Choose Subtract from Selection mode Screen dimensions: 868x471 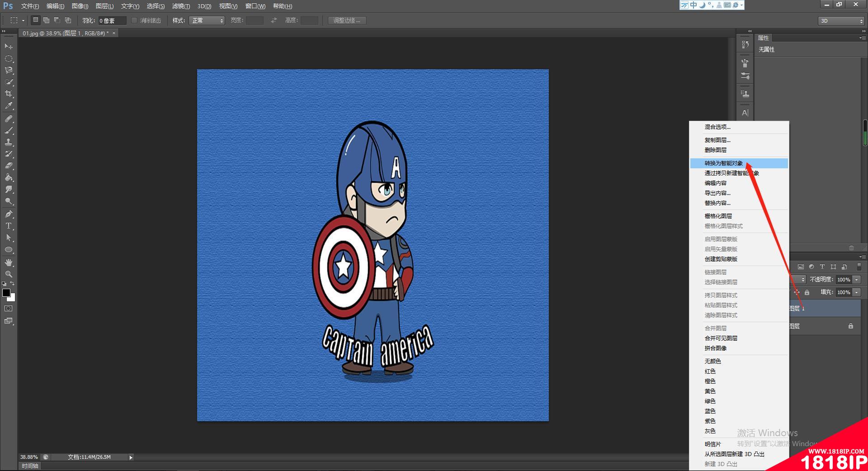coord(57,20)
